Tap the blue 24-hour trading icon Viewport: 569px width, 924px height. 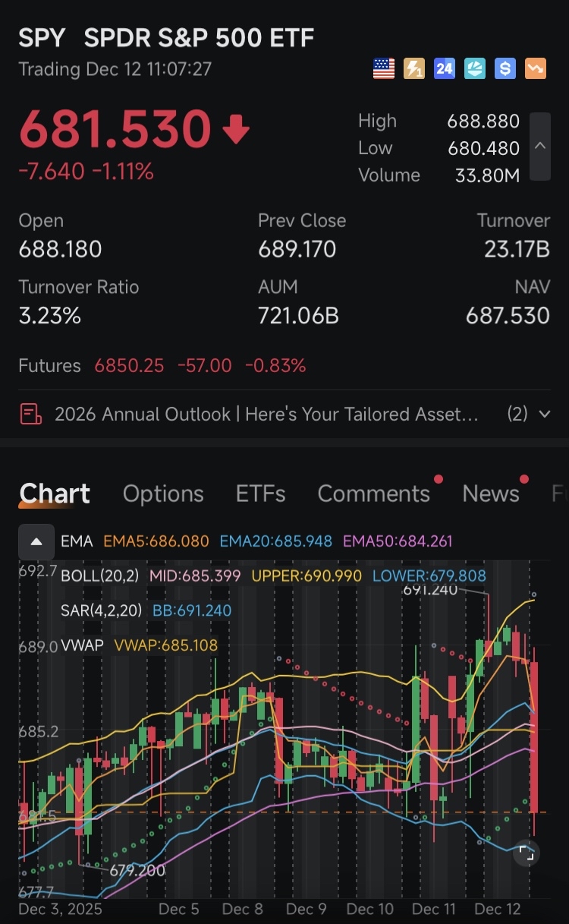445,69
